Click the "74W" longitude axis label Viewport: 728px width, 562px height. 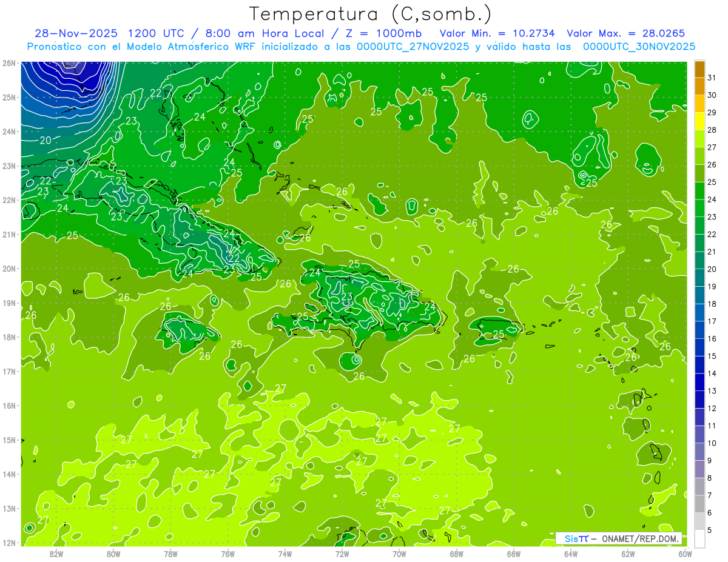285,553
